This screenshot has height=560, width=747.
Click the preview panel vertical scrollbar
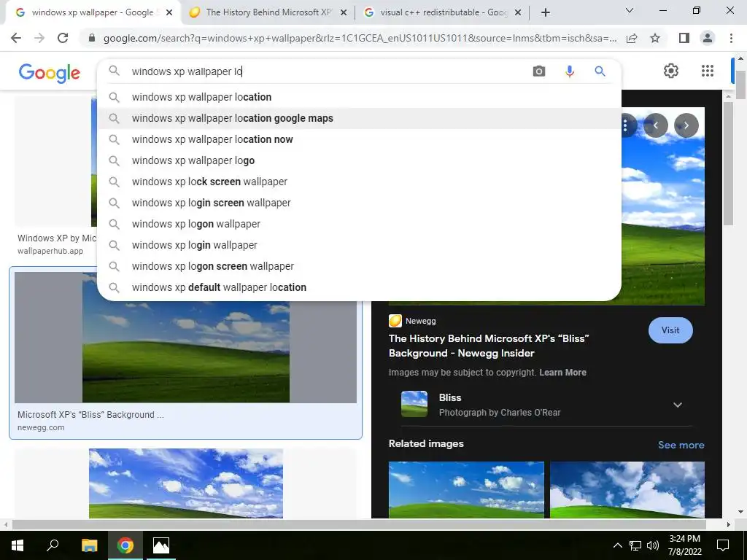pos(728,164)
